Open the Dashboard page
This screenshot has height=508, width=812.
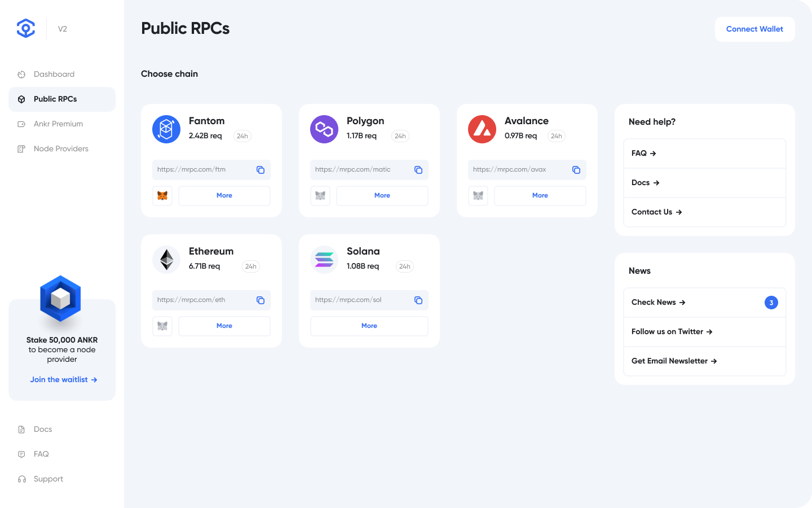pyautogui.click(x=62, y=75)
